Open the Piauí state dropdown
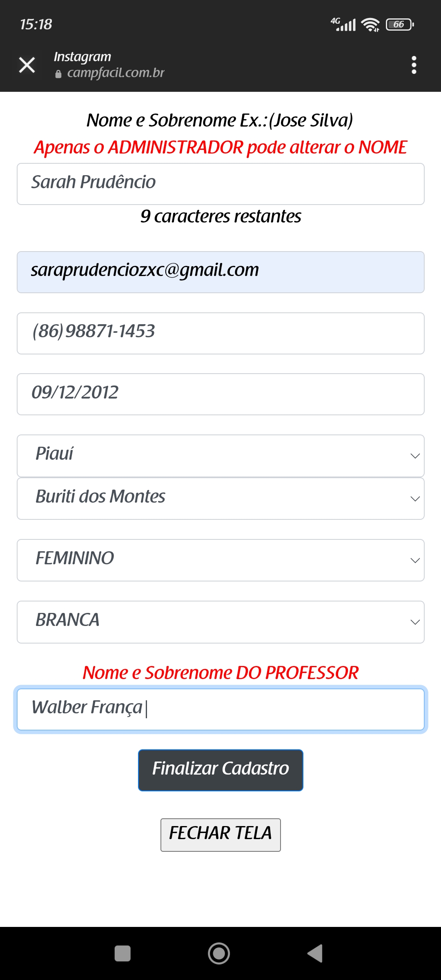441x980 pixels. coord(220,456)
